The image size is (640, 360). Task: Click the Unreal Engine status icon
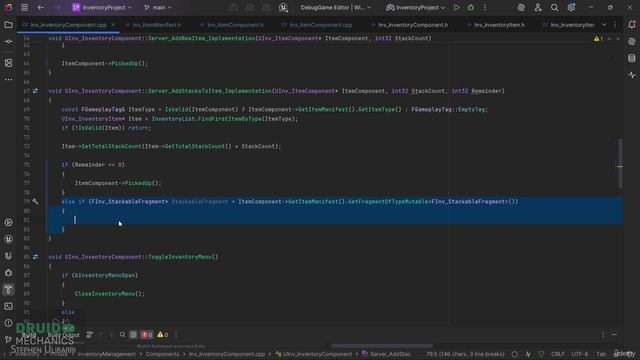283,7
